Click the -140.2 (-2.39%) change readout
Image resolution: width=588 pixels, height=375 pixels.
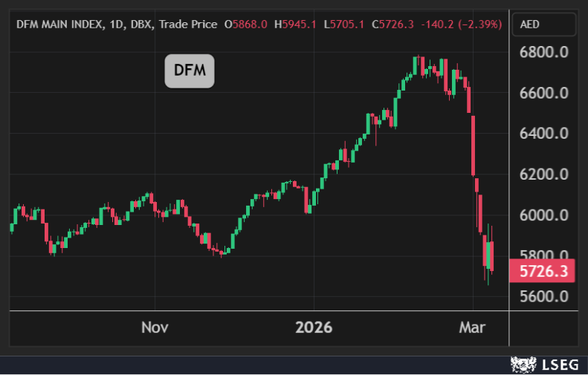461,24
